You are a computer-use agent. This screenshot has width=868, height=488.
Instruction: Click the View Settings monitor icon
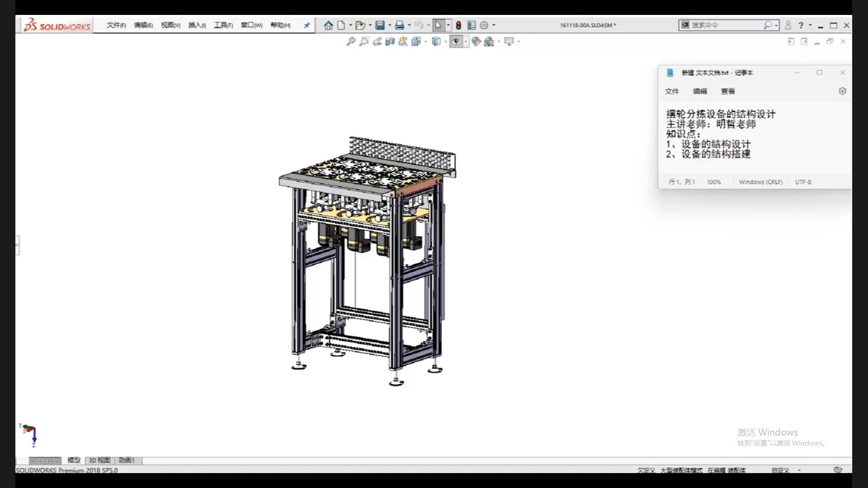coord(509,42)
